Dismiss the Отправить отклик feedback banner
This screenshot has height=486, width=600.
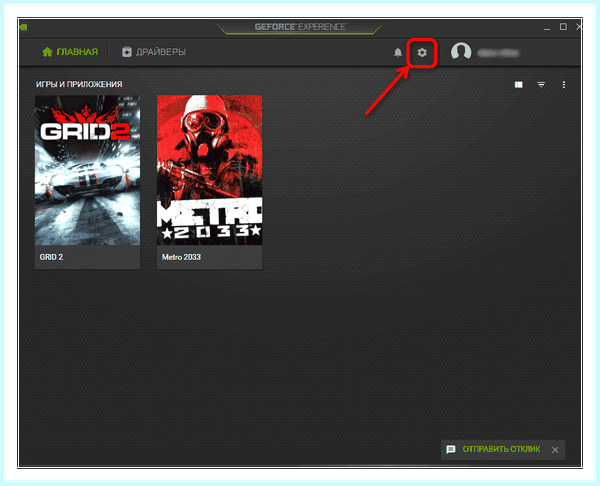[555, 450]
